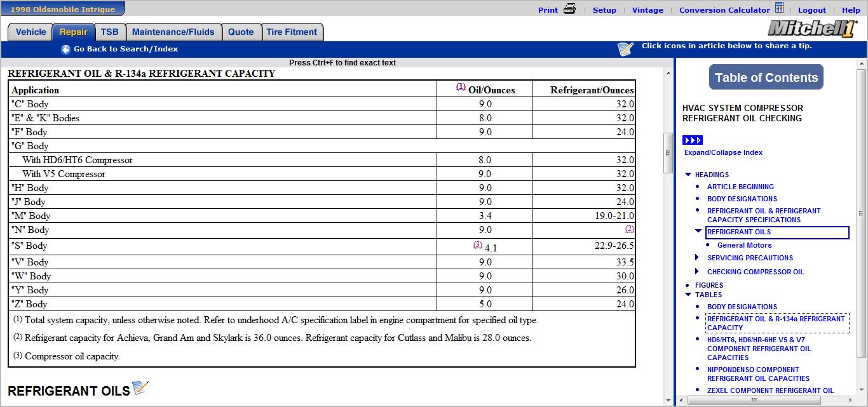The image size is (868, 407).
Task: Click the Go Back arrow icon
Action: coord(65,50)
